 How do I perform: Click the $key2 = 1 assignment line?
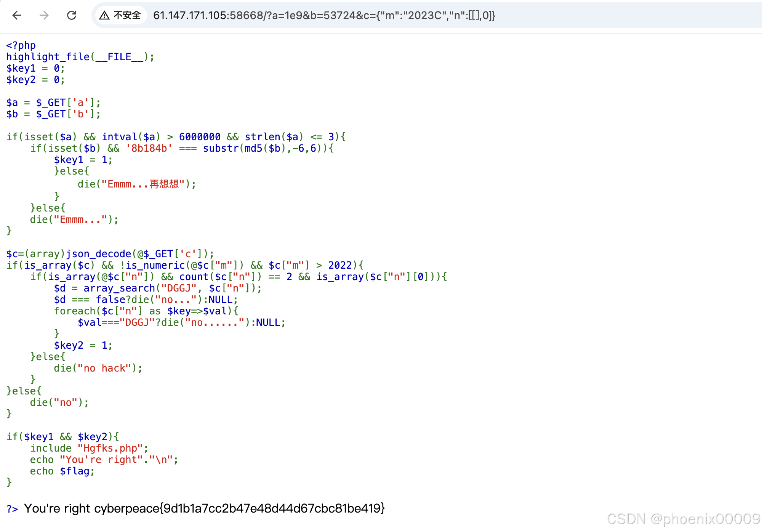83,345
